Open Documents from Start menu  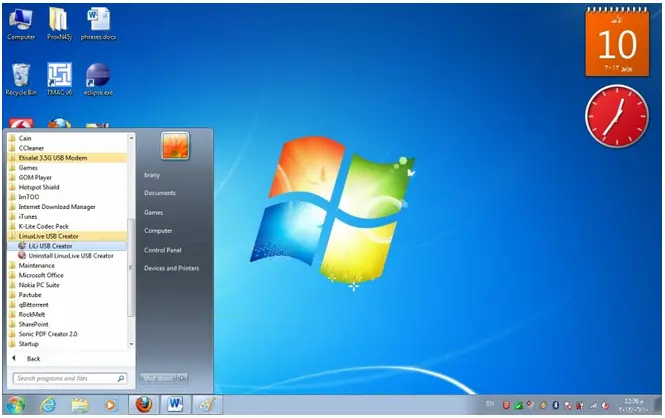(159, 193)
